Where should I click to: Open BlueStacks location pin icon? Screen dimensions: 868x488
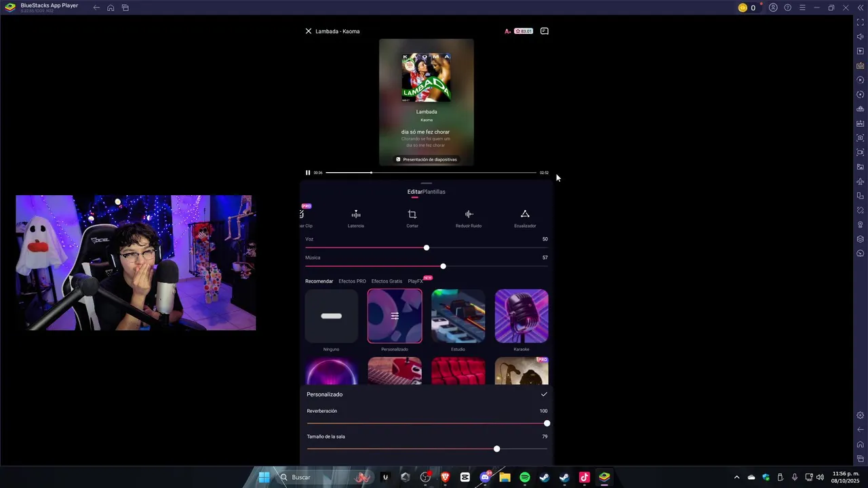(x=861, y=224)
